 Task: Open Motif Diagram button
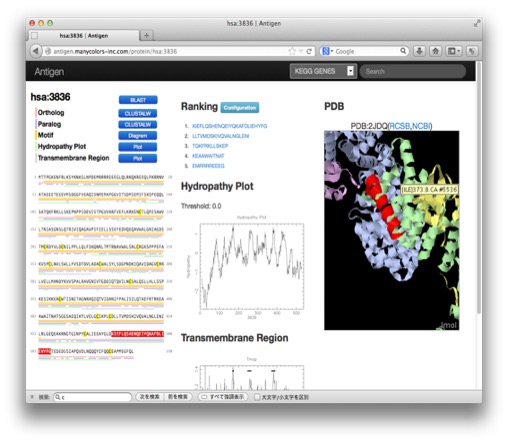(x=138, y=136)
